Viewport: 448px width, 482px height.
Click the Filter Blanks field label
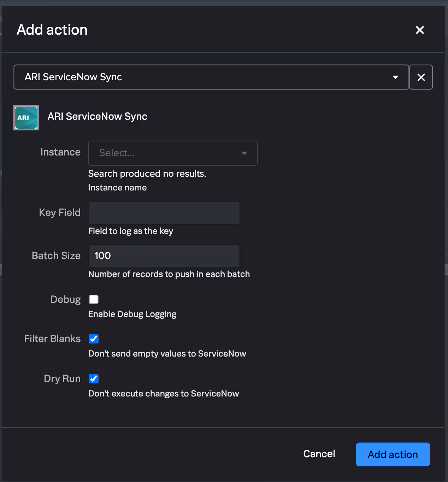click(x=52, y=339)
